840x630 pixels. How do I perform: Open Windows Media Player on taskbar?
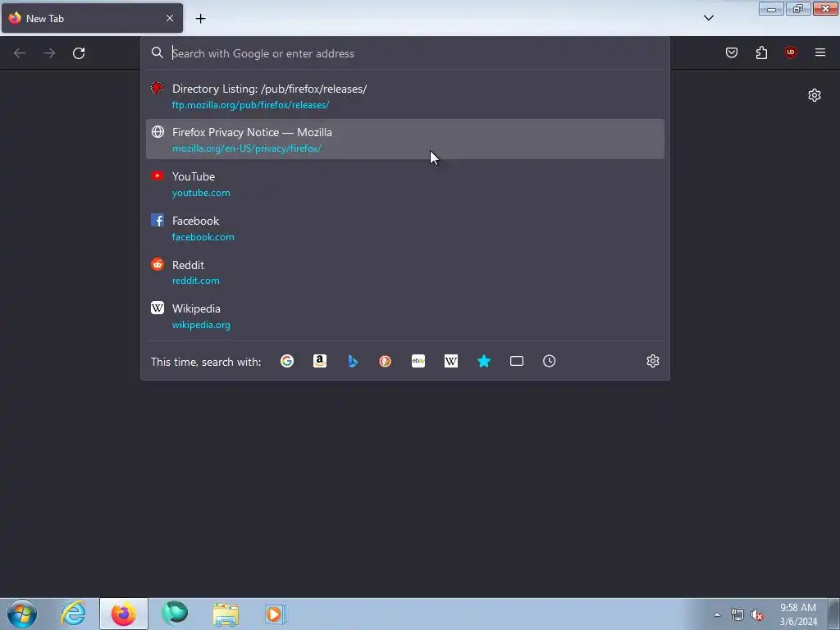[x=276, y=614]
